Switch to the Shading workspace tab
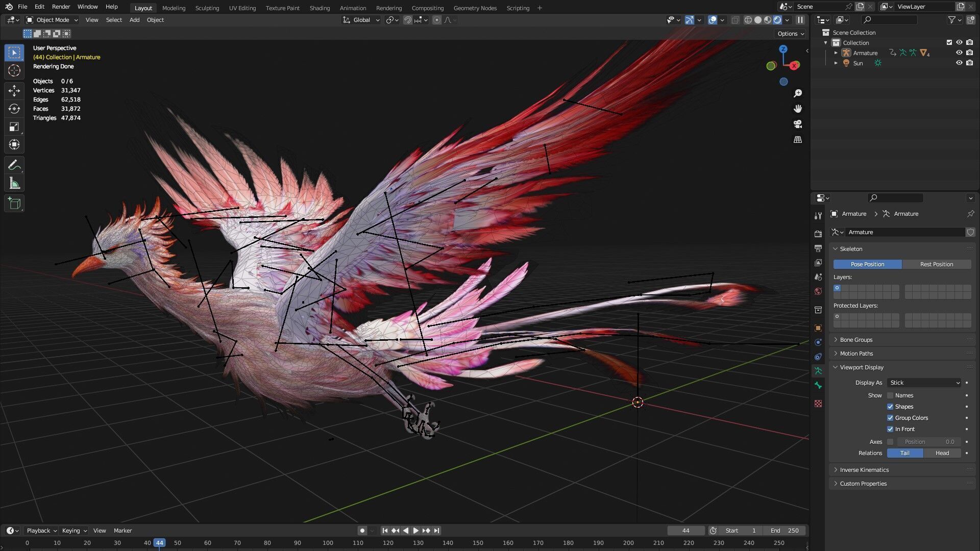The height and width of the screenshot is (551, 980). (x=320, y=8)
